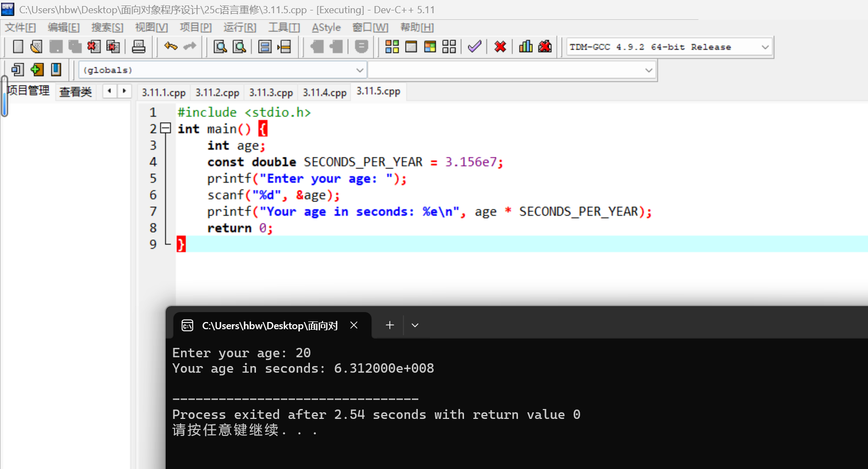The image size is (868, 469).
Task: Click the SECONDS_PER_YEAR constant on line 4
Action: (363, 162)
